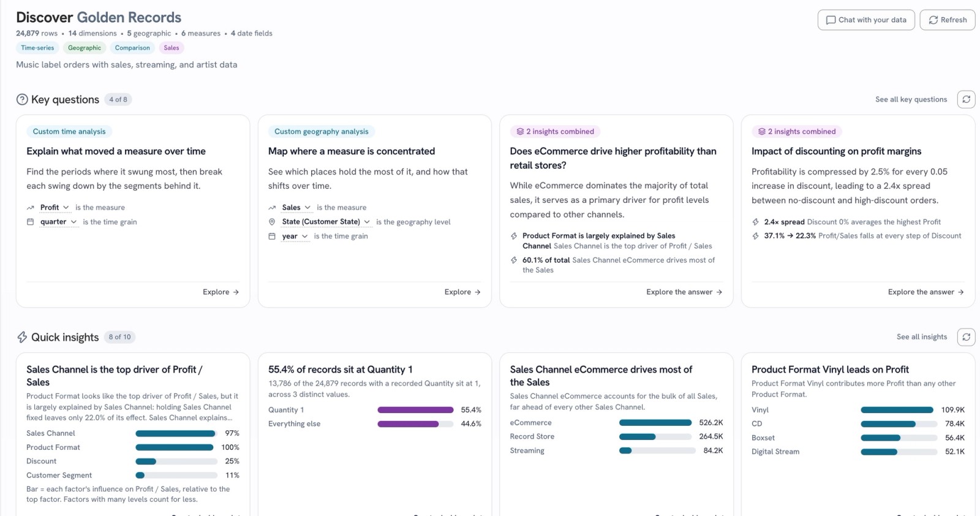Click the Sales Channel 97% influence bar

(x=176, y=433)
